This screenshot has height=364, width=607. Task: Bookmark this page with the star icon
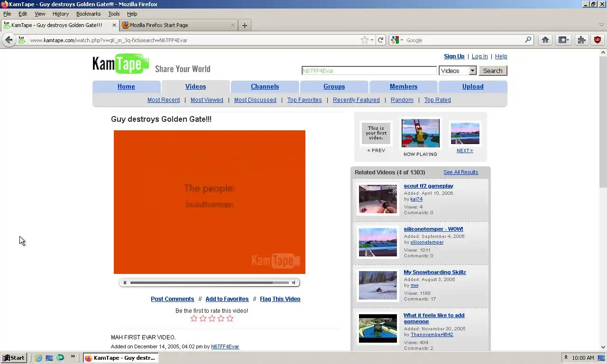tap(364, 40)
